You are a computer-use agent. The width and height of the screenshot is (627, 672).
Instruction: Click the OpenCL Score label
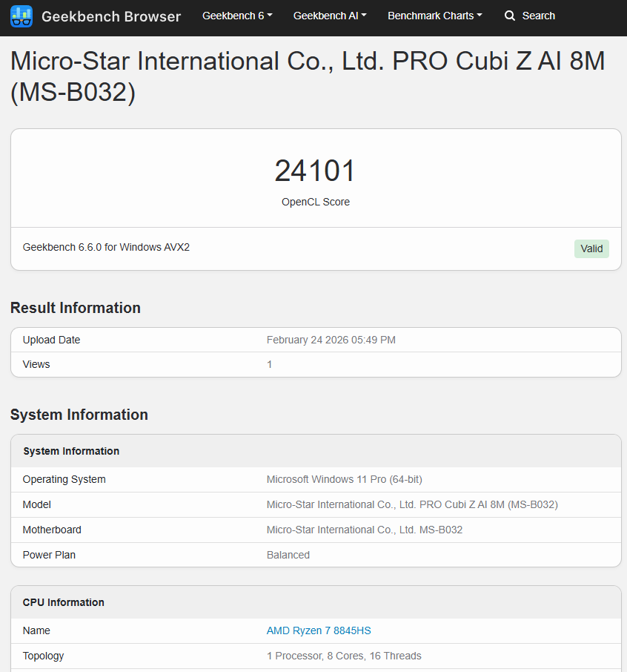coord(315,202)
